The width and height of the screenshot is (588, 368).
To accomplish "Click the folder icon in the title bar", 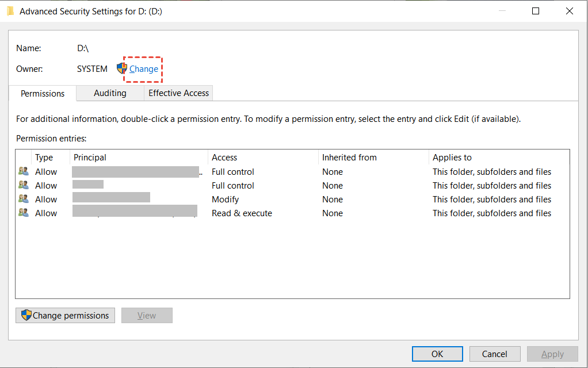I will click(10, 11).
